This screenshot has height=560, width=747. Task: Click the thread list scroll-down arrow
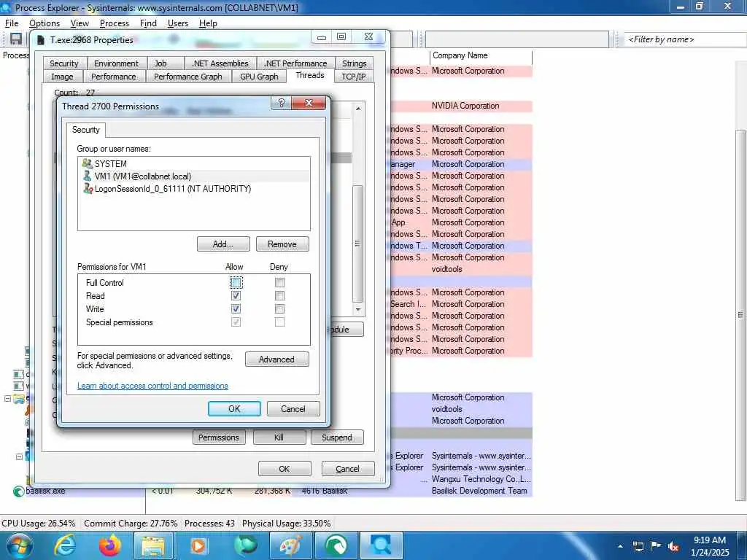click(x=358, y=309)
